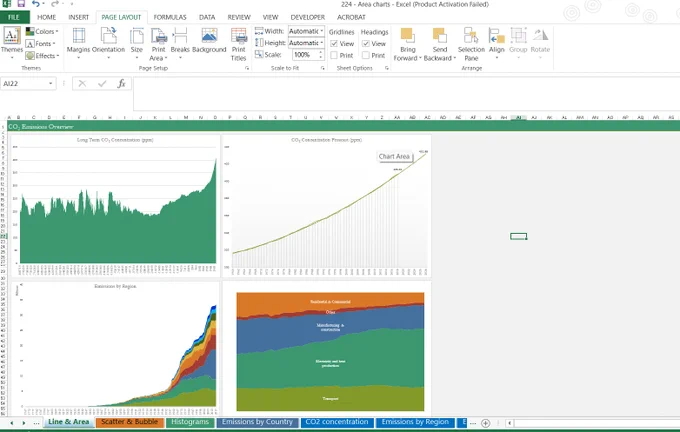
Task: Click Bring Forward button
Action: (x=407, y=44)
